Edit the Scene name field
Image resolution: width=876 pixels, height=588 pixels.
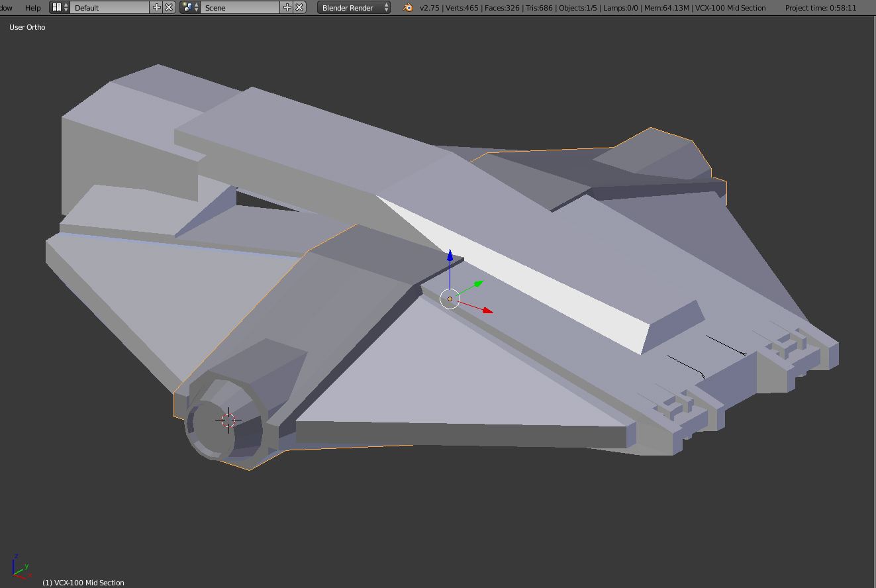(x=240, y=8)
